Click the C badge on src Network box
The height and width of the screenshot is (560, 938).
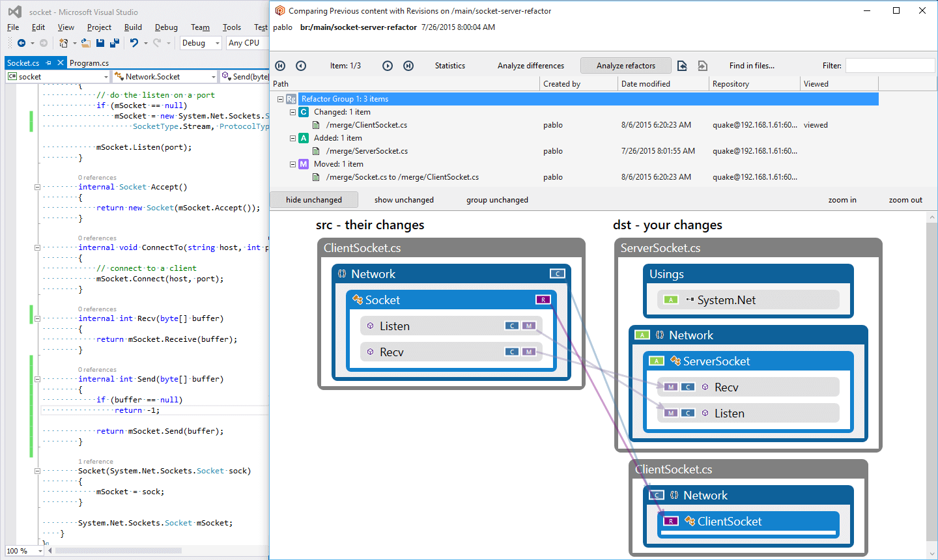point(557,273)
